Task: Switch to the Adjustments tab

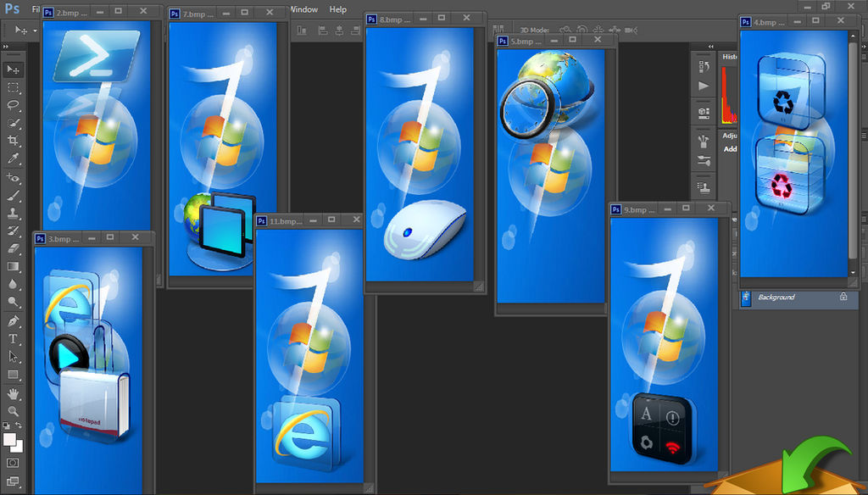Action: pyautogui.click(x=730, y=136)
